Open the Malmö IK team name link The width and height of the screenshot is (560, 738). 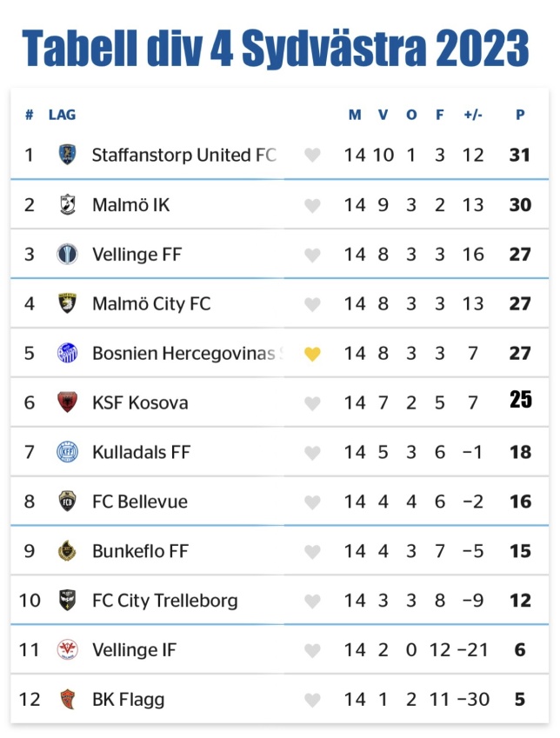click(131, 205)
